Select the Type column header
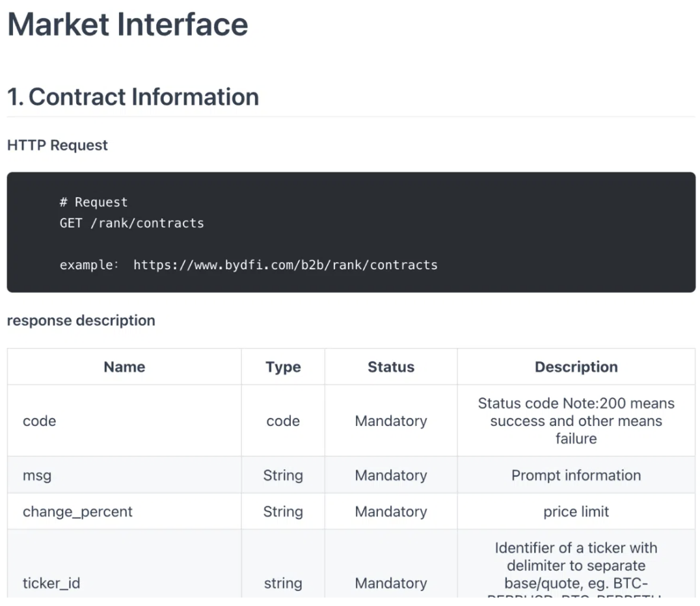This screenshot has height=606, width=700. click(x=283, y=367)
